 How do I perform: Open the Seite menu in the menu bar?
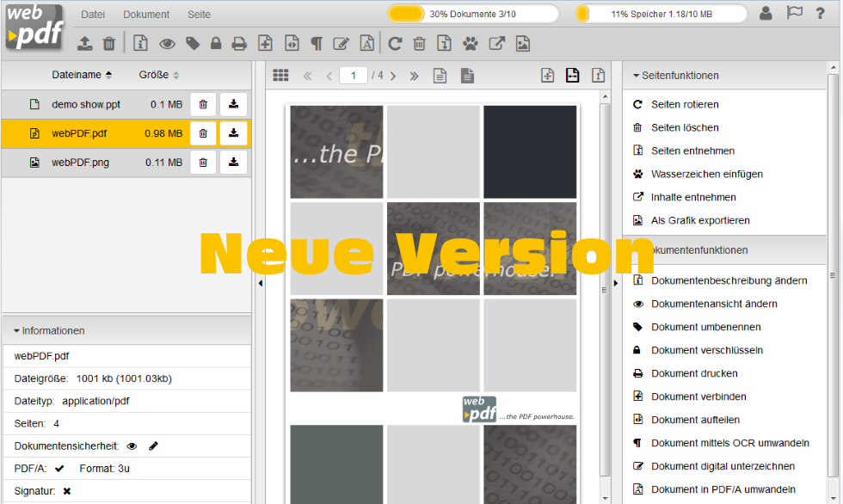tap(197, 14)
